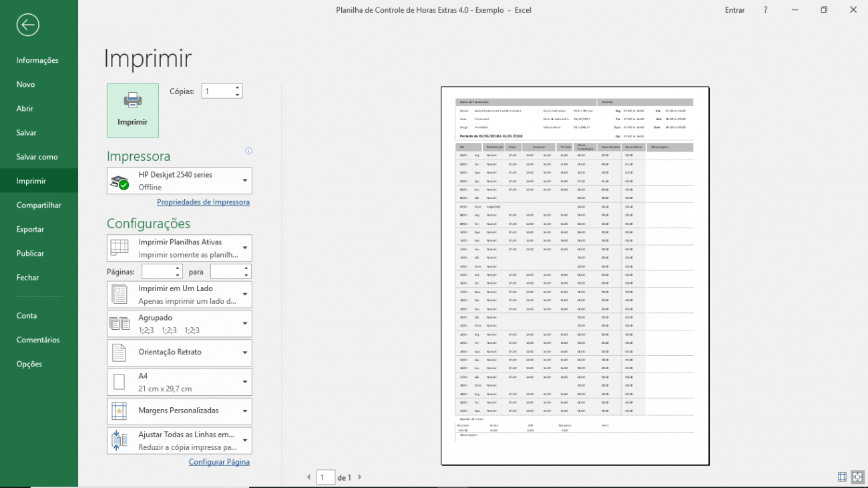Open the A4 paper size dropdown
This screenshot has width=868, height=488.
(x=180, y=382)
